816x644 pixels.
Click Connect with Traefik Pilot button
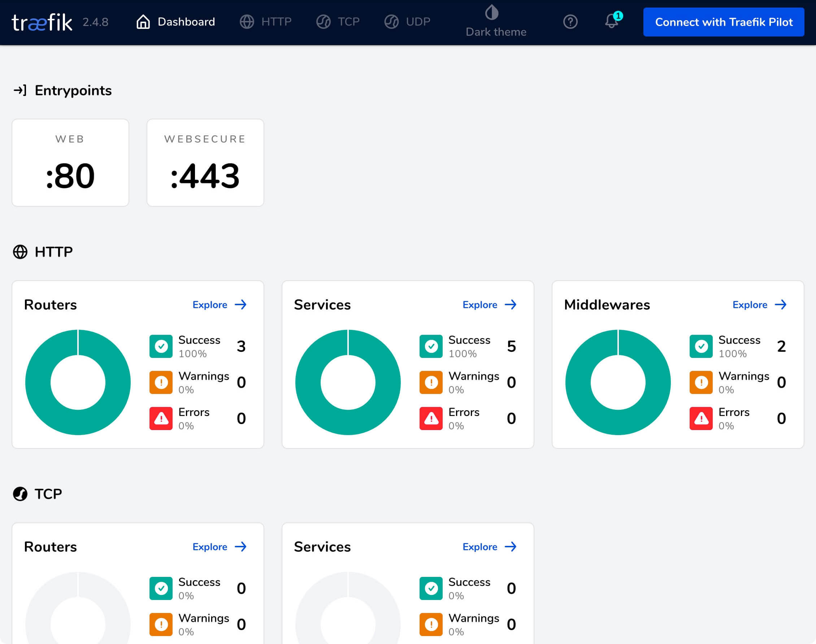point(723,22)
